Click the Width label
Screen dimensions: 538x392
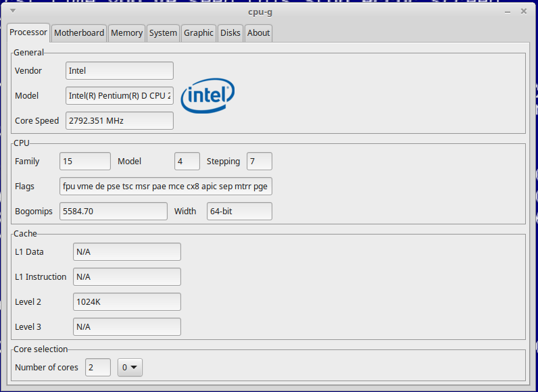[x=185, y=212]
